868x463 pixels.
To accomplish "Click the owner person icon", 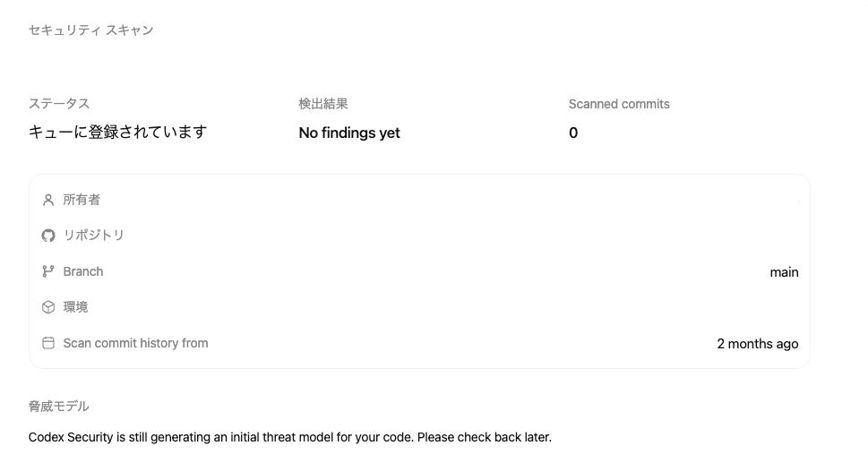I will (48, 200).
